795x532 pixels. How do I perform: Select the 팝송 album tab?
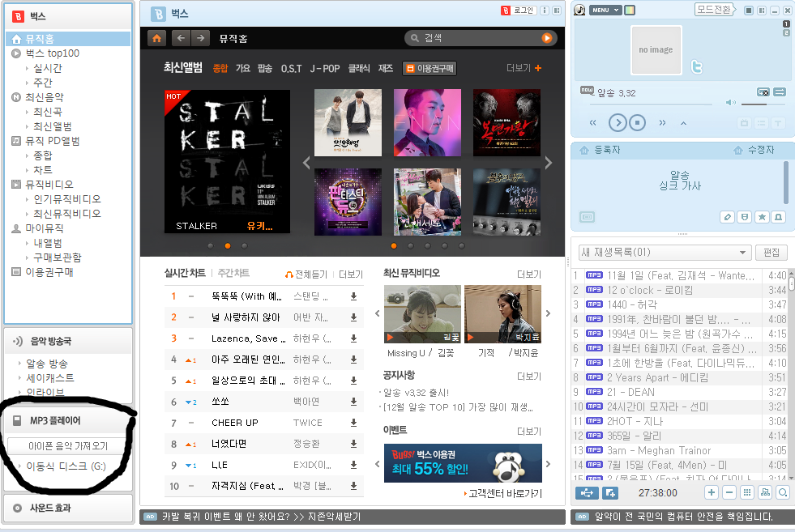click(x=265, y=68)
